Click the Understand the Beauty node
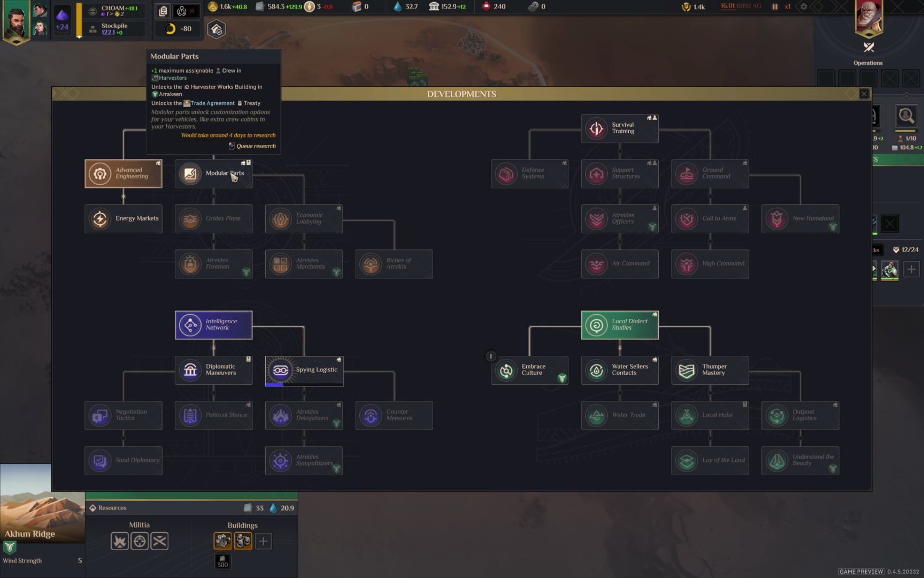 pos(800,460)
